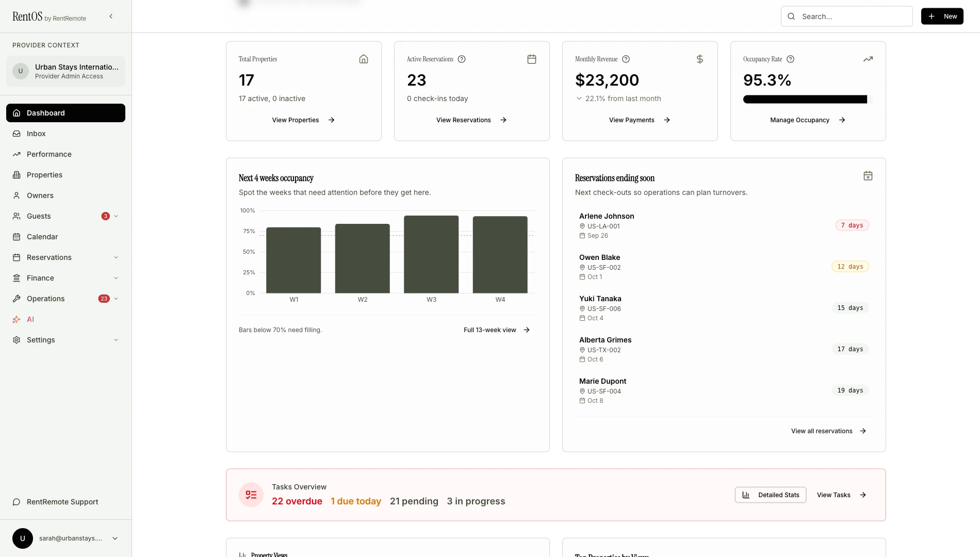
Task: Open Detailed Stats for tasks
Action: point(771,495)
